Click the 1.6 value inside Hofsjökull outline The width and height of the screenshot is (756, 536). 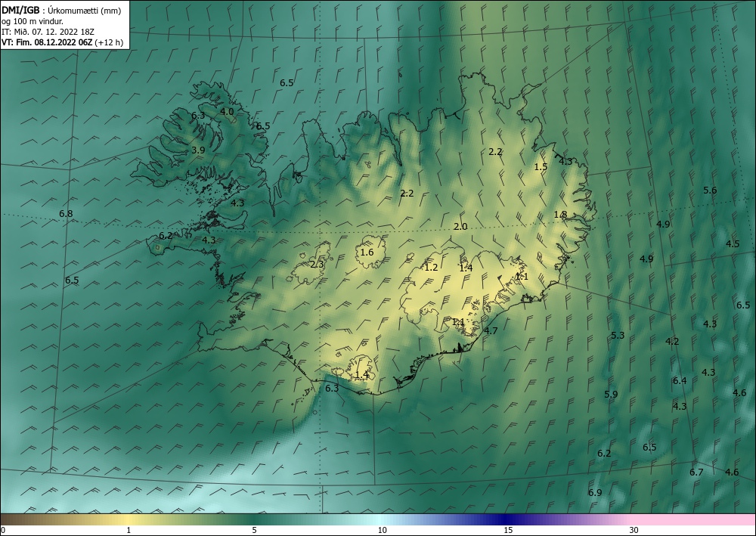pyautogui.click(x=367, y=252)
